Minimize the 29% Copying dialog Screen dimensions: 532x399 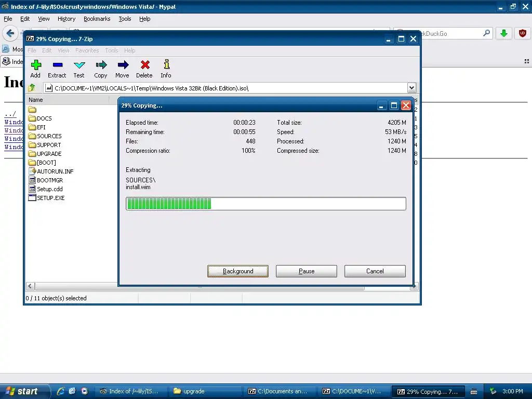point(381,105)
